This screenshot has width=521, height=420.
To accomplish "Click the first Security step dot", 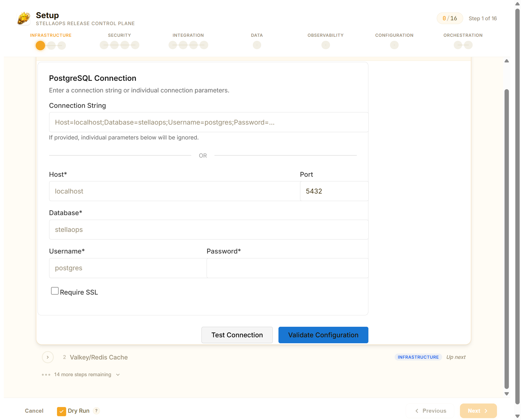I will (x=104, y=45).
